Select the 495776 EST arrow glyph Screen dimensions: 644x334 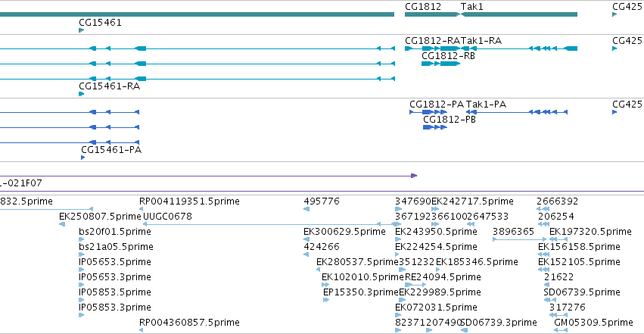pos(306,209)
